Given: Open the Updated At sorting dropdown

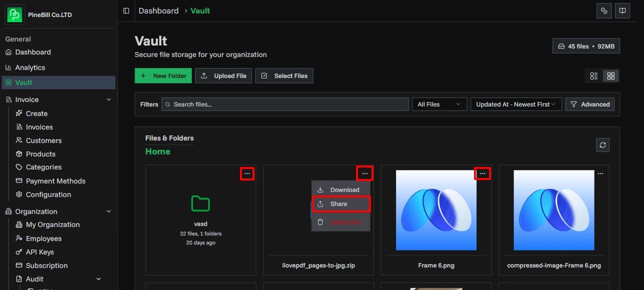Looking at the screenshot, I should 515,104.
